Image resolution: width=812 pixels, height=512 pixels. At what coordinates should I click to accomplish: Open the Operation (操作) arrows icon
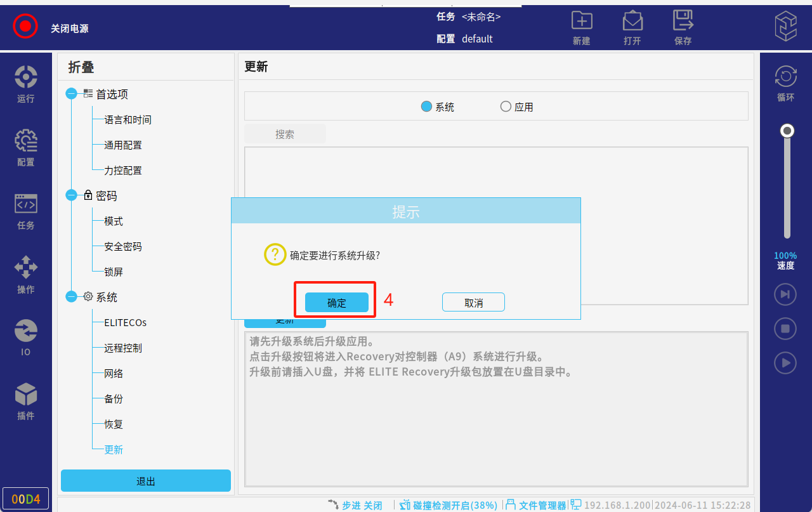[26, 268]
